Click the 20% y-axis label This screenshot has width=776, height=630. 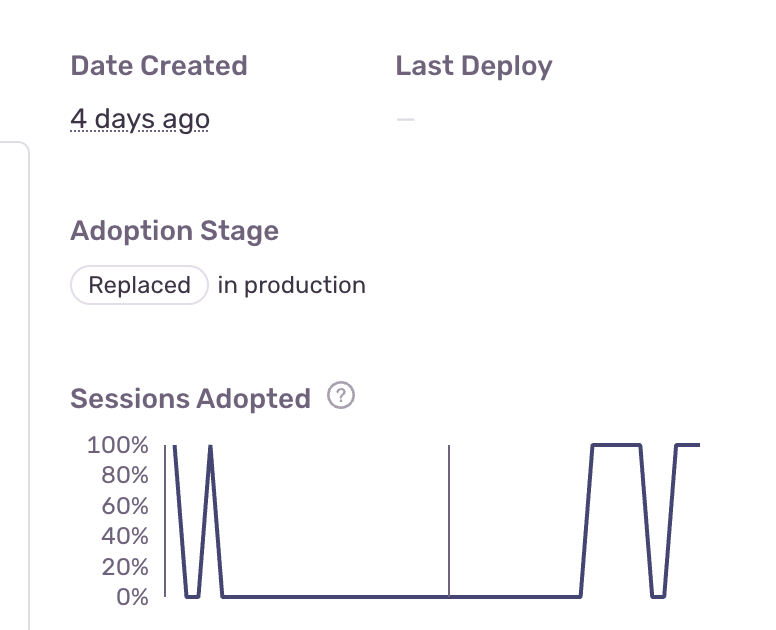coord(124,567)
